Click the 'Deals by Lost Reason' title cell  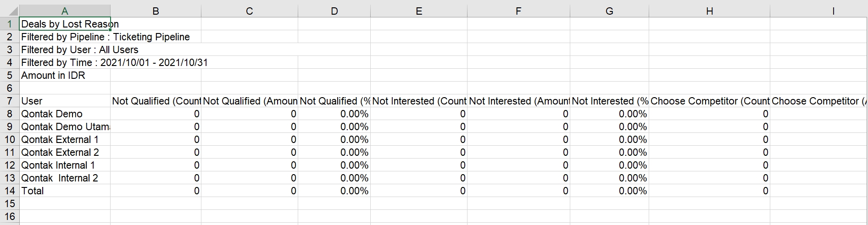65,24
